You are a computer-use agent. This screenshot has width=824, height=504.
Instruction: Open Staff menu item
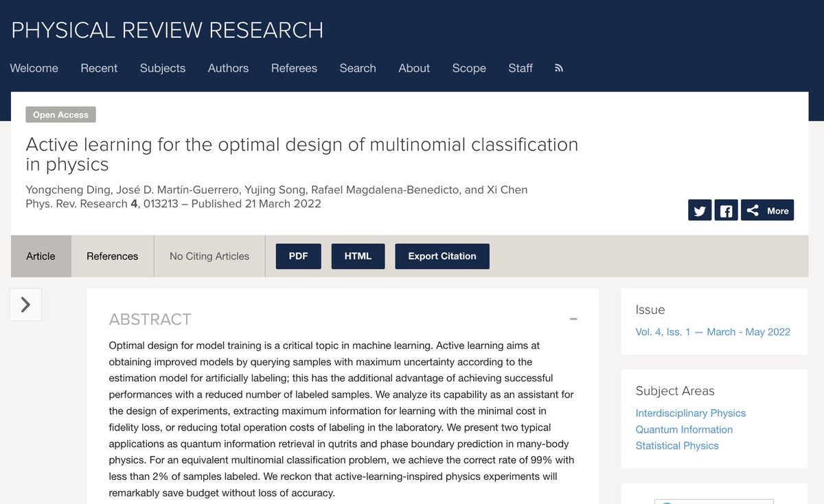520,68
